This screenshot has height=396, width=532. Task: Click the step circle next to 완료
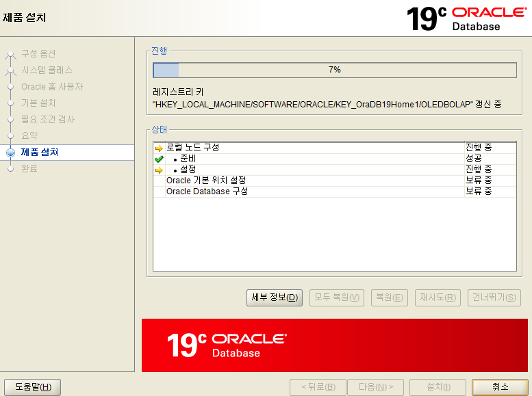click(11, 168)
